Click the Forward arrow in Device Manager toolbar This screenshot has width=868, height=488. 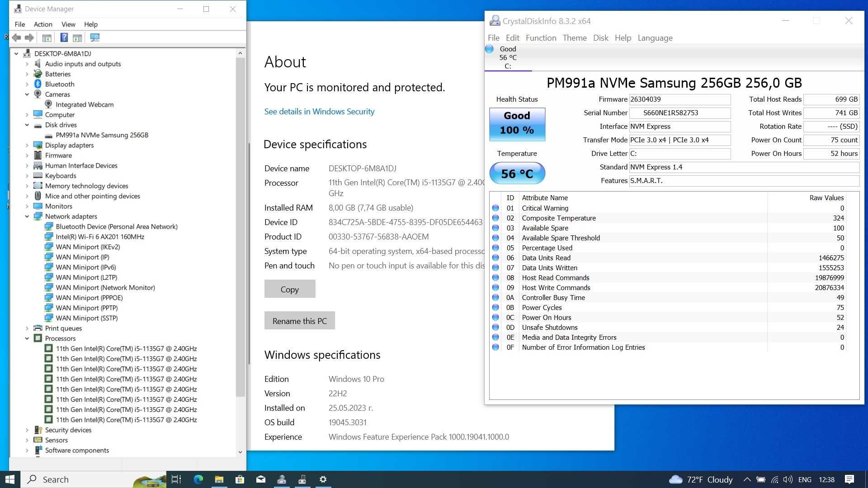(x=29, y=38)
